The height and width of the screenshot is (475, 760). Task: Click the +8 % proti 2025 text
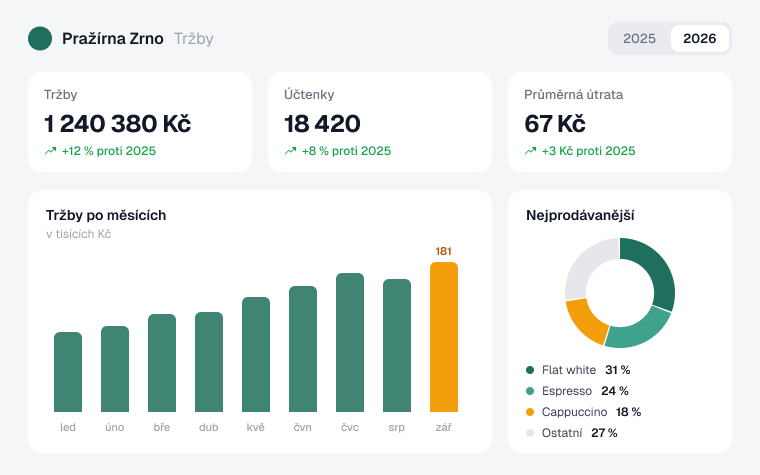click(346, 151)
